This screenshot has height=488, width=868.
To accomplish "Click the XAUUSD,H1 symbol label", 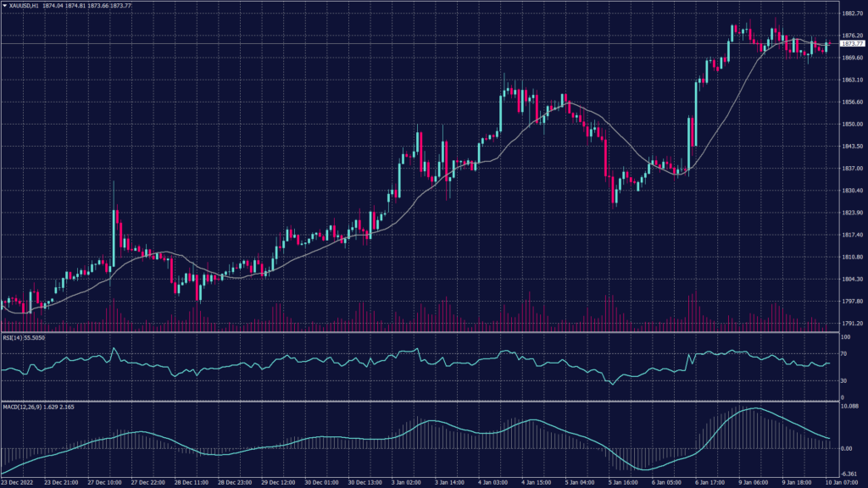I will click(24, 5).
